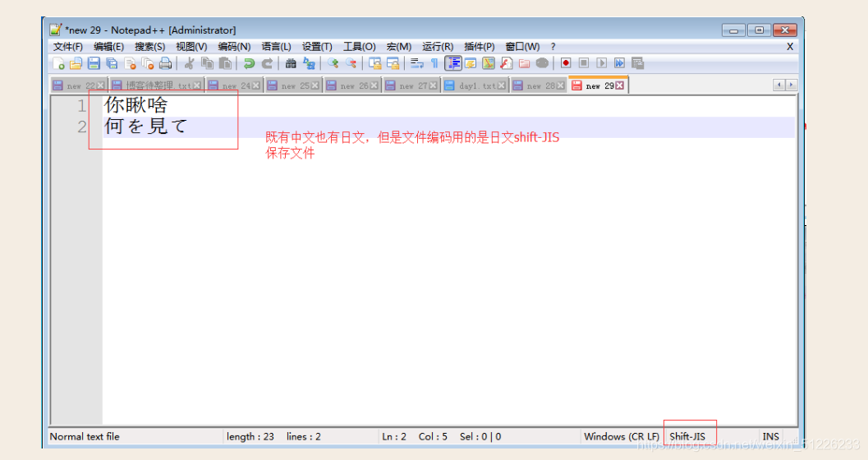Click the Playback macro icon
Viewport: 868px width, 460px height.
click(602, 63)
